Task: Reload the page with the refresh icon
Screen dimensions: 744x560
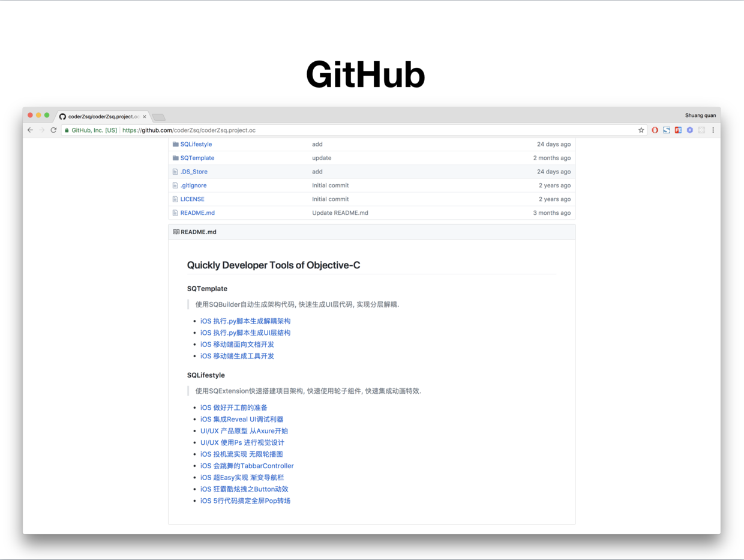Action: point(53,130)
